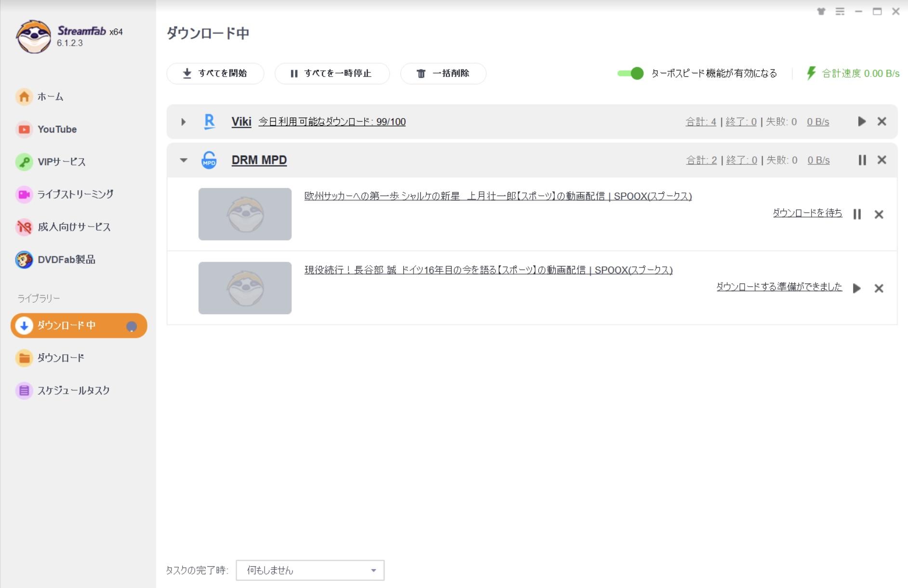This screenshot has width=908, height=588.
Task: Open the ダウンロード library folder
Action: [x=50, y=358]
